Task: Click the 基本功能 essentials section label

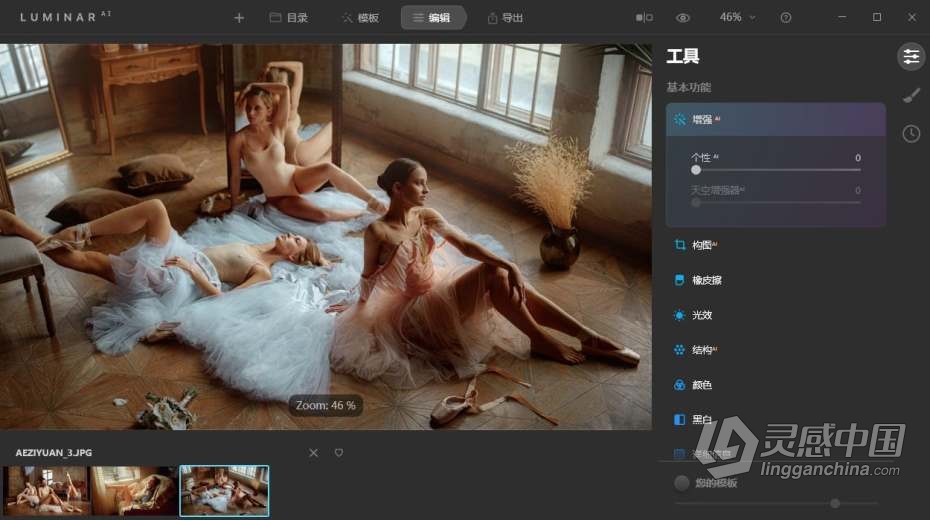Action: pos(689,88)
